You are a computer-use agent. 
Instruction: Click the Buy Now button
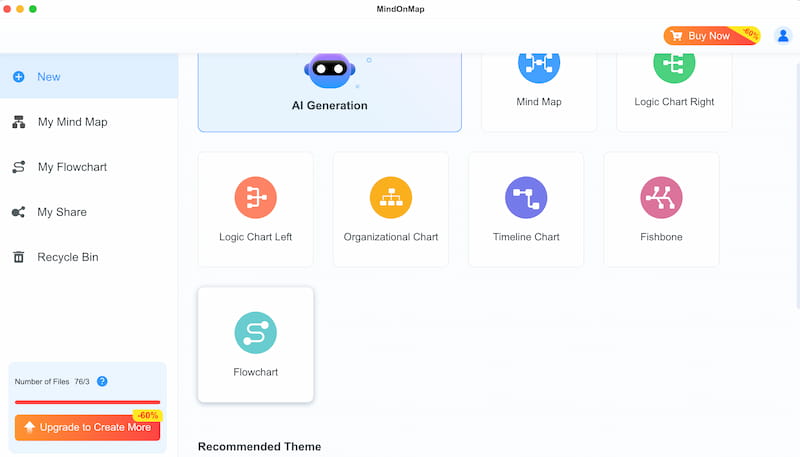click(x=712, y=36)
